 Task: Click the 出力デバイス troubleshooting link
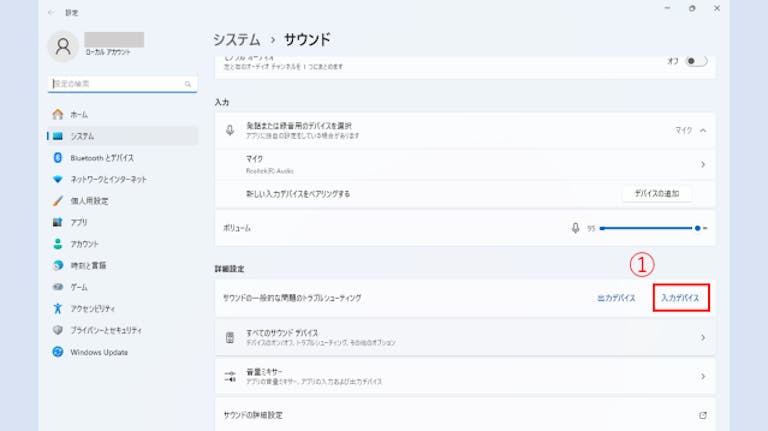[x=616, y=298]
